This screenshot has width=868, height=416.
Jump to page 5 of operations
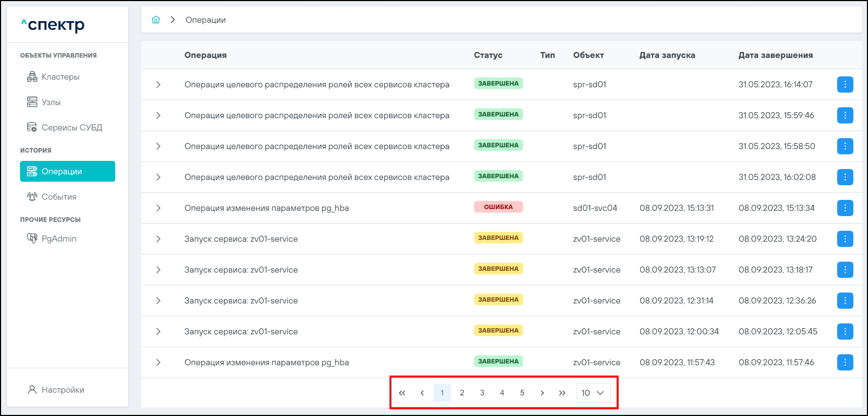[x=522, y=393]
